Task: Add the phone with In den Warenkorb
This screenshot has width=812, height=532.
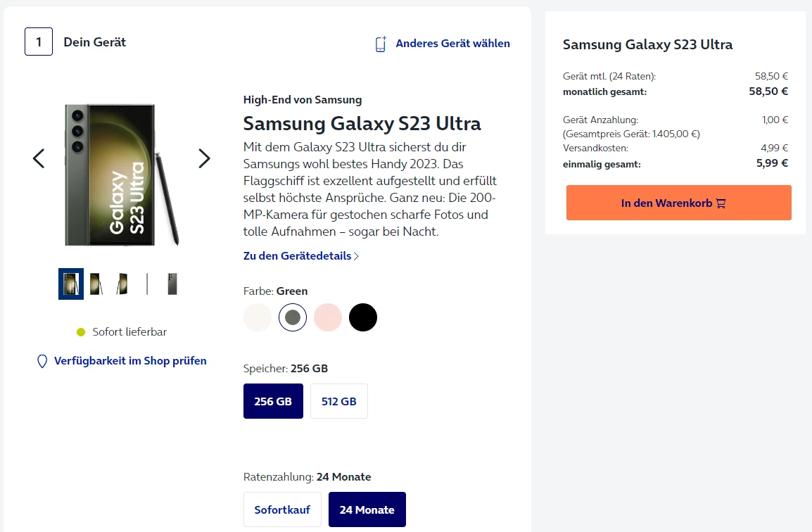Action: 678,203
